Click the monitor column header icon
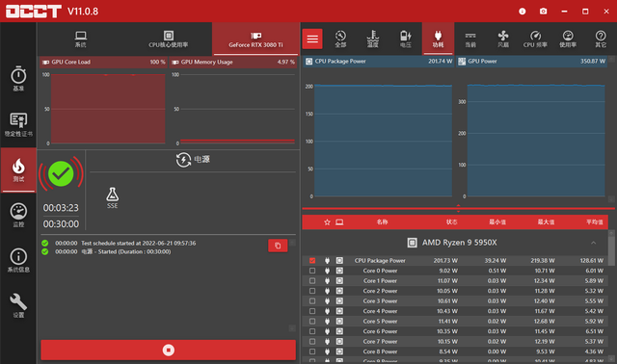 [x=339, y=222]
